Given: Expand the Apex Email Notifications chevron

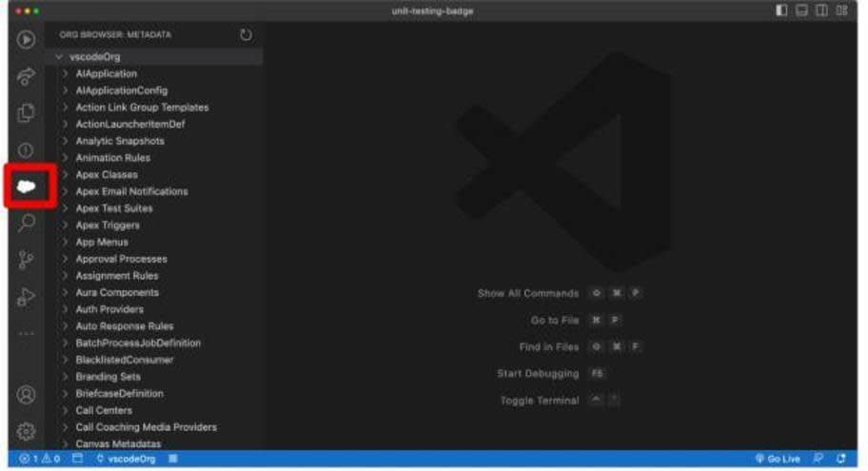Looking at the screenshot, I should tap(66, 191).
